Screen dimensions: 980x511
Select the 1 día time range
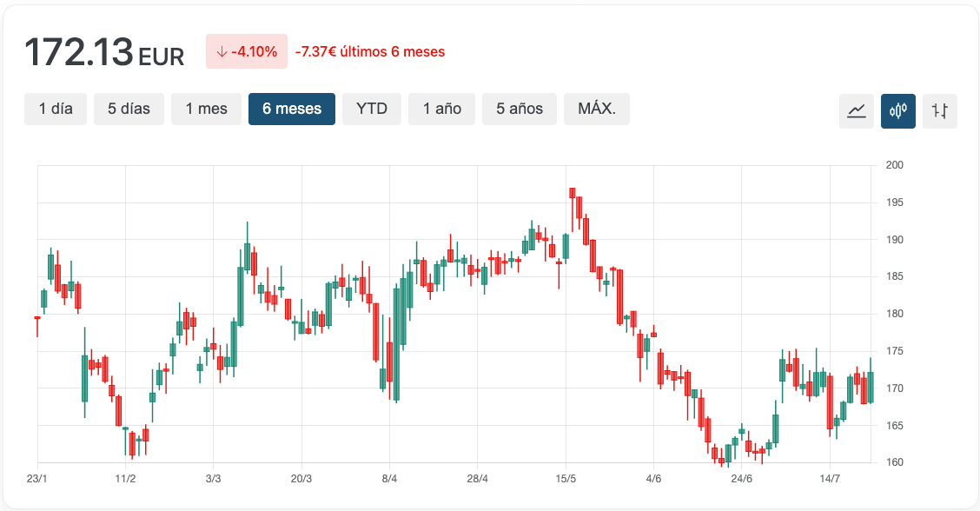pyautogui.click(x=56, y=109)
